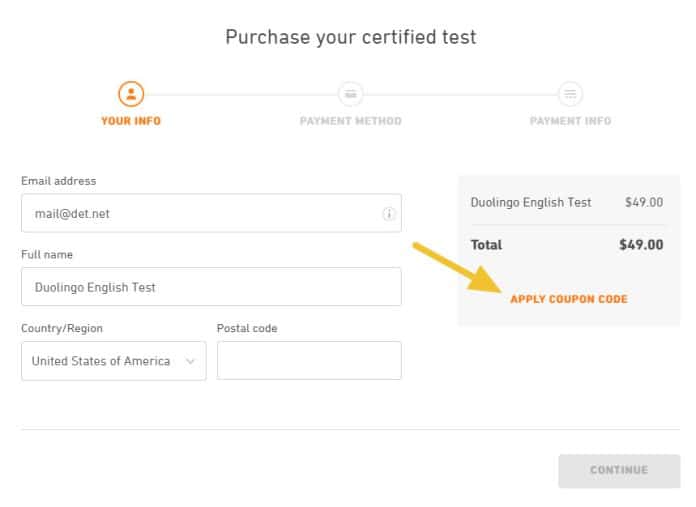Open the Country/Region dropdown

point(113,361)
